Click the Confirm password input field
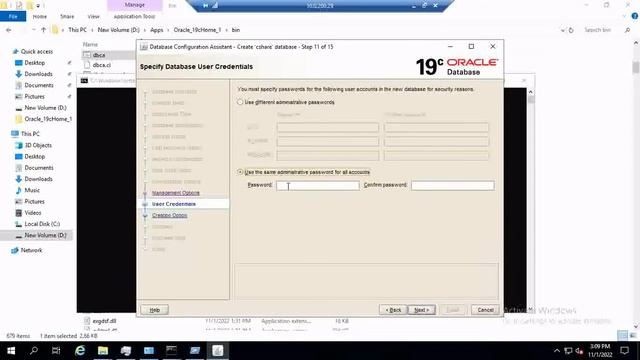Screen dimensions: 640x360 click(453, 185)
